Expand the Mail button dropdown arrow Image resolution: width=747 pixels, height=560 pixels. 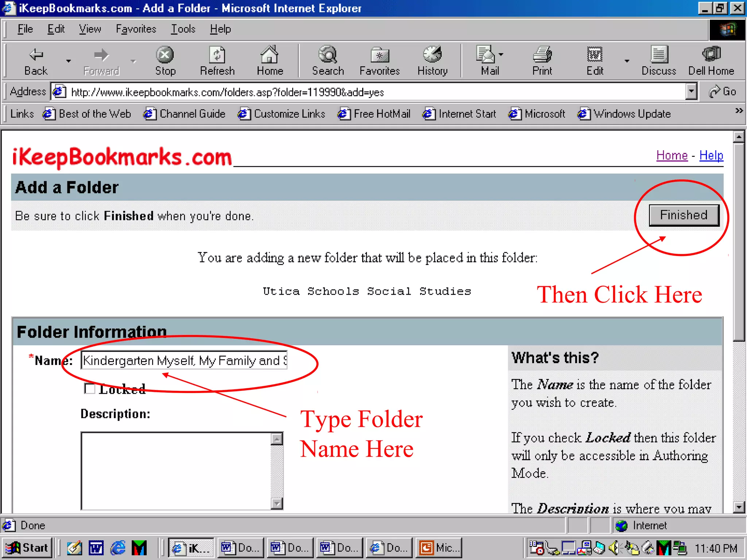pyautogui.click(x=501, y=54)
